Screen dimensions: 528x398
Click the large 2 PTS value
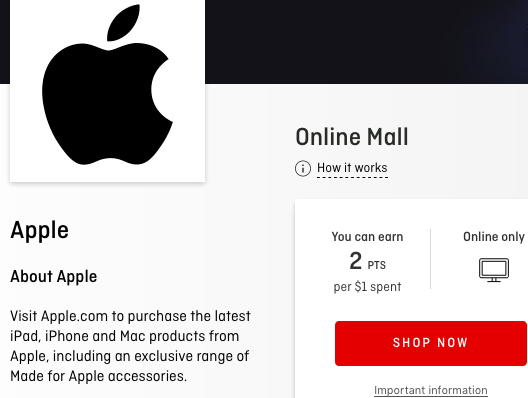[367, 261]
